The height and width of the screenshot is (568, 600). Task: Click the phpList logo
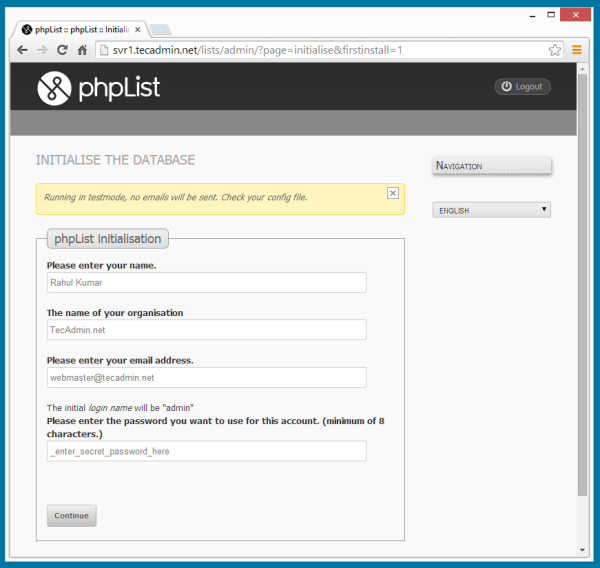pos(98,88)
